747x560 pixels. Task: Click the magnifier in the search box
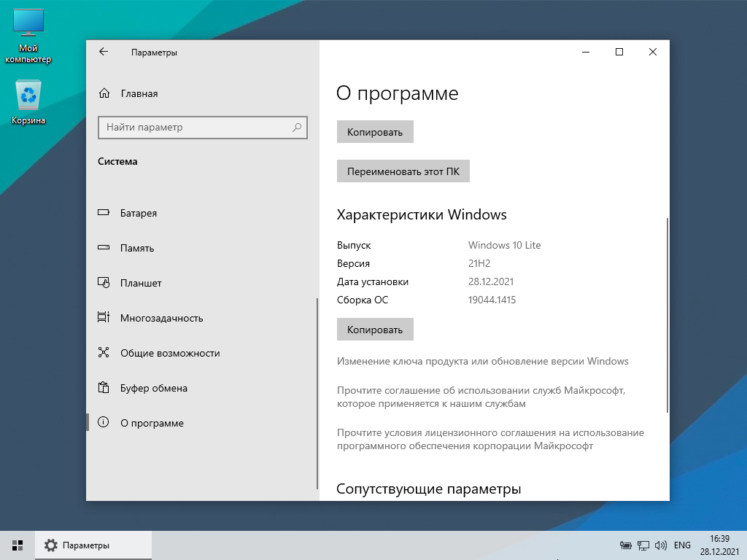[x=297, y=127]
